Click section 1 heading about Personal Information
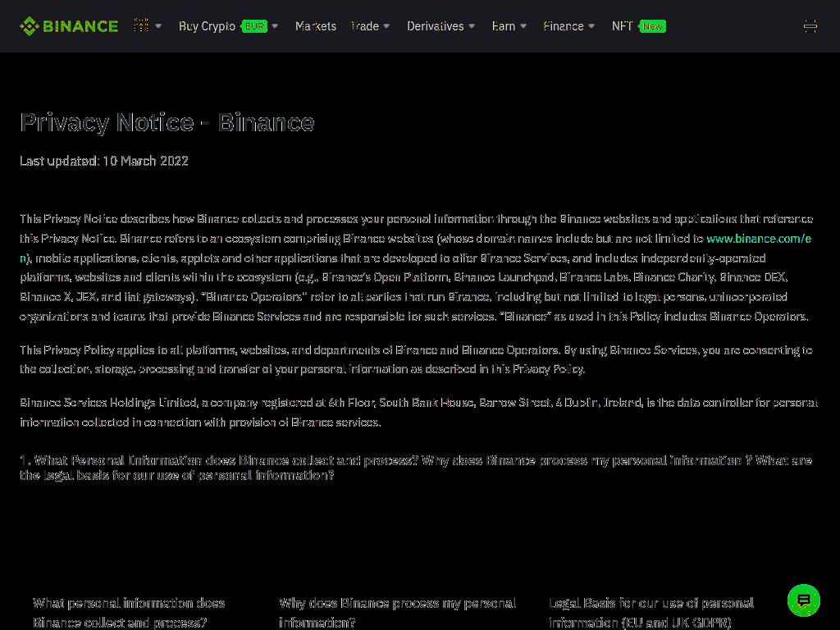The height and width of the screenshot is (630, 840). tap(416, 468)
